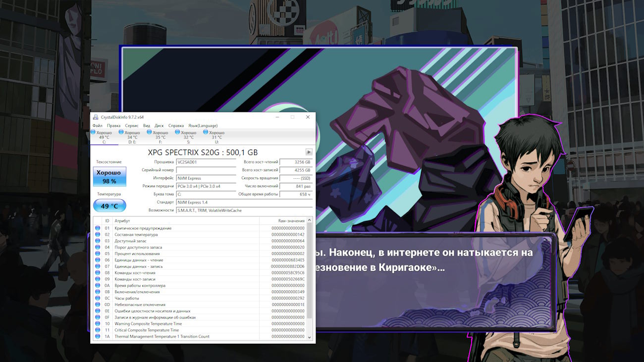Click the Прошивка field showing VC2SAD01

point(206,162)
